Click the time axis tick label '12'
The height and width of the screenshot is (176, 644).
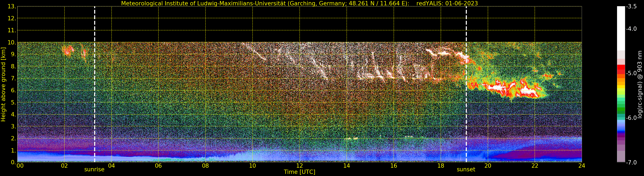[300, 166]
